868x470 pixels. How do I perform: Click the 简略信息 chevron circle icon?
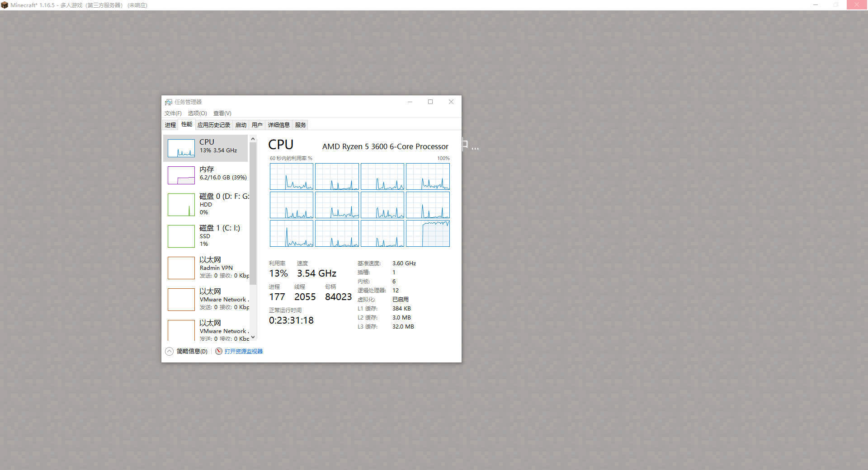click(x=170, y=351)
